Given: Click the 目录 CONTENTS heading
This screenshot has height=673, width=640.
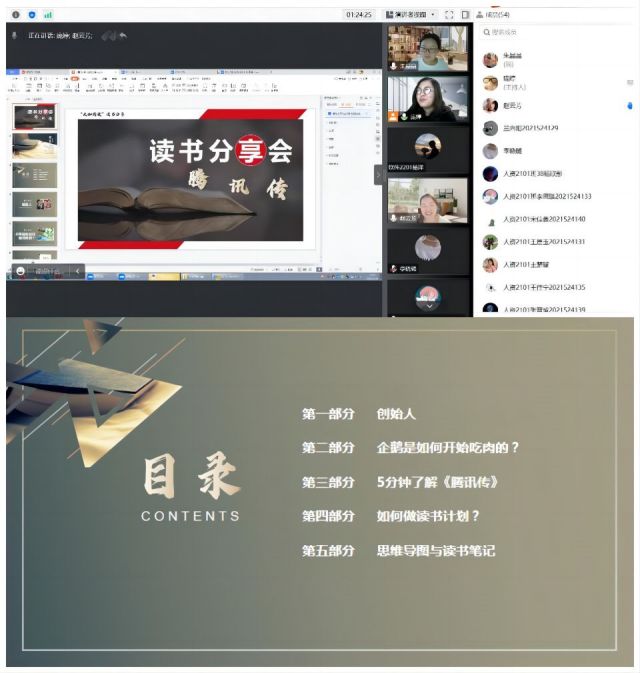Looking at the screenshot, I should point(191,488).
